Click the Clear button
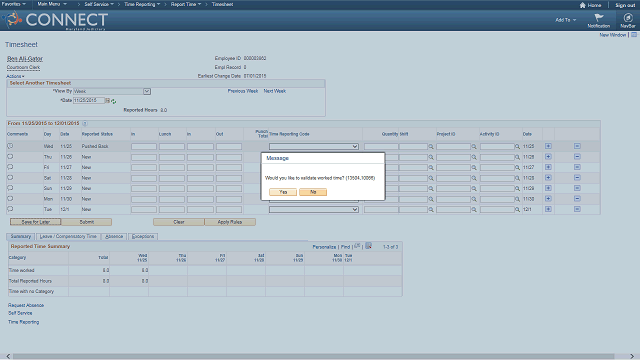Viewport: 640px width, 360px height. [x=179, y=222]
